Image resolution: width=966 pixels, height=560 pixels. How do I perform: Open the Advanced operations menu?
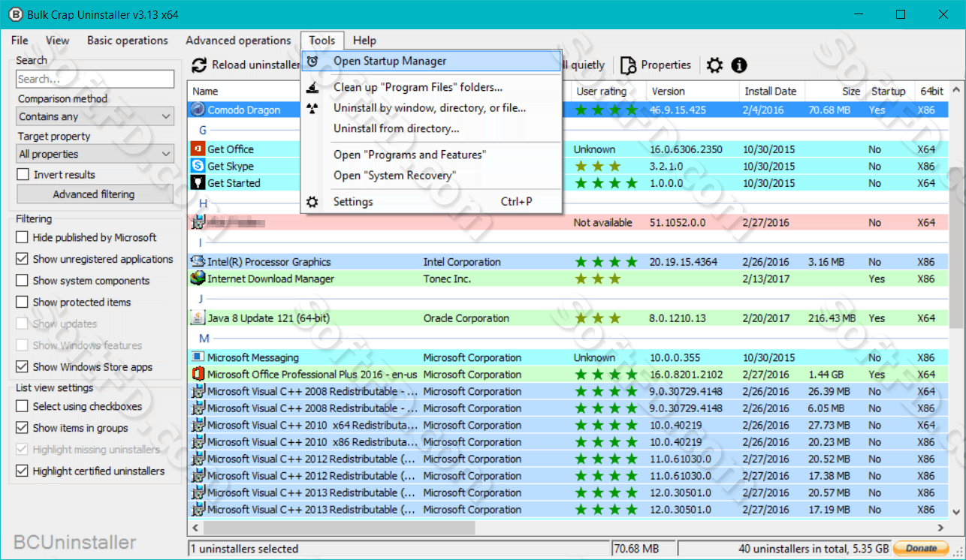coord(238,41)
